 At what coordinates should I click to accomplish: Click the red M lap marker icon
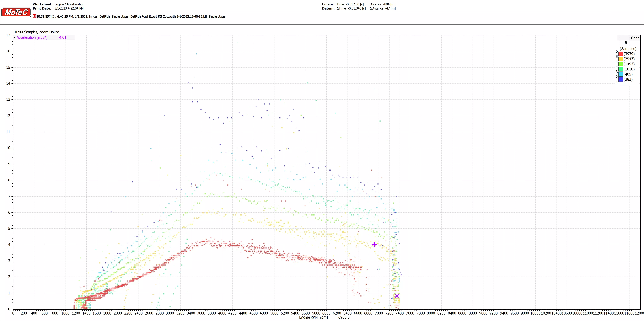34,16
